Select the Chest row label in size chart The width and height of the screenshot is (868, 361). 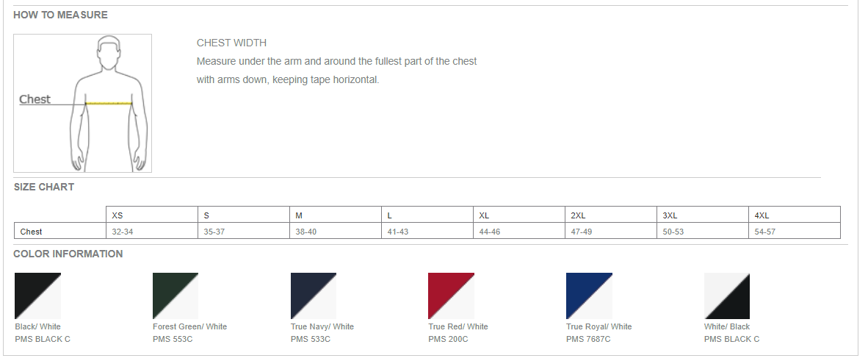coord(31,232)
